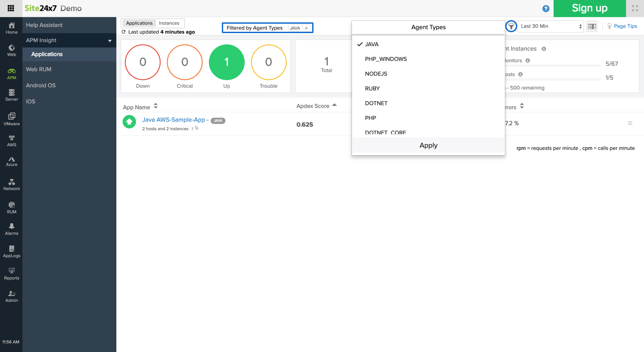644x352 pixels.
Task: Open the Network section
Action: pyautogui.click(x=12, y=185)
